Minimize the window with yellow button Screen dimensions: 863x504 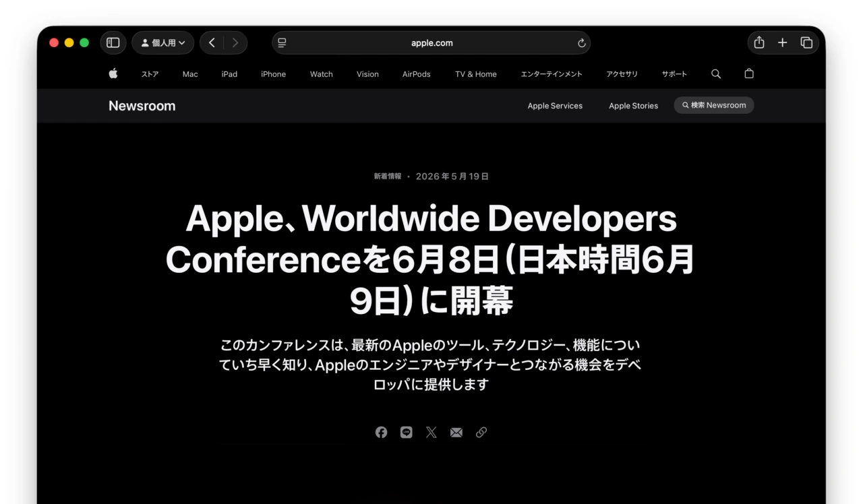pyautogui.click(x=69, y=42)
